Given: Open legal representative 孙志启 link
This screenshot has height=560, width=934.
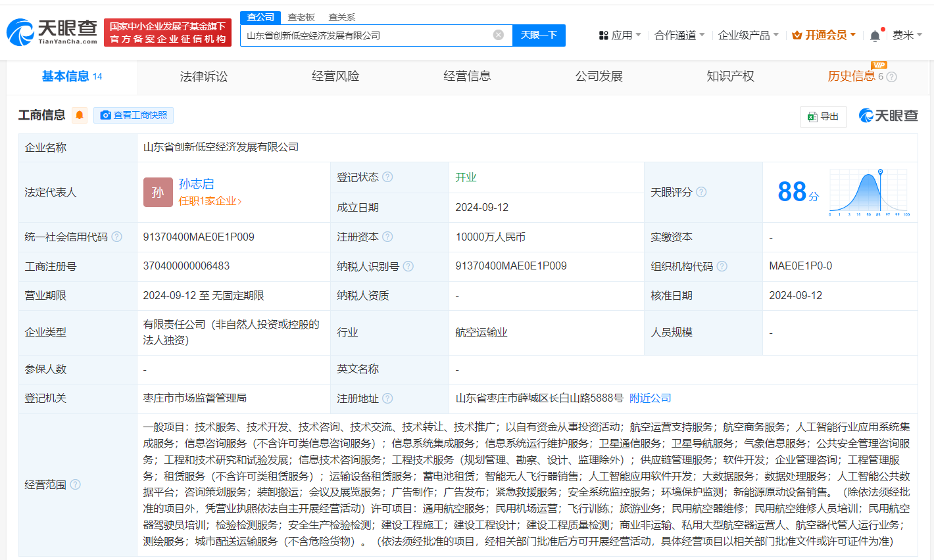Looking at the screenshot, I should 196,184.
